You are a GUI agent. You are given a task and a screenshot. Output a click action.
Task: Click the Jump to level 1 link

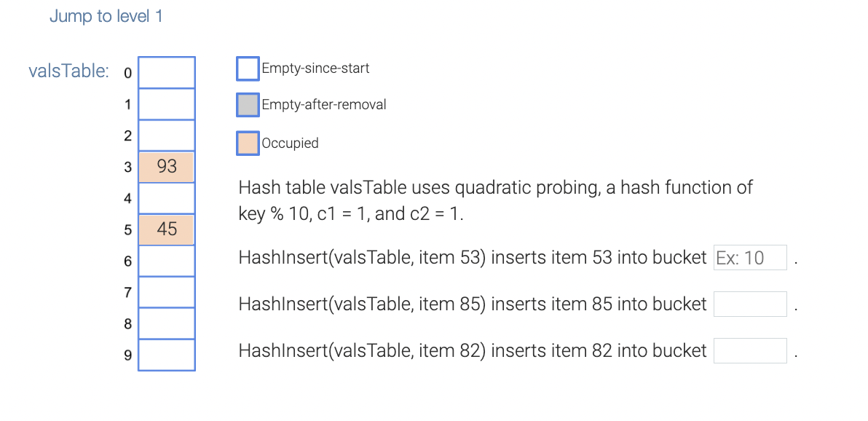(x=106, y=16)
